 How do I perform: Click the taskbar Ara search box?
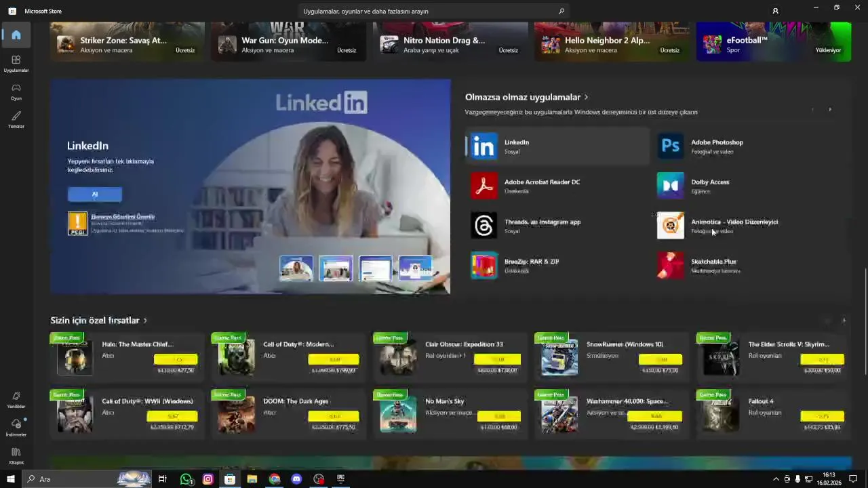coord(87,479)
